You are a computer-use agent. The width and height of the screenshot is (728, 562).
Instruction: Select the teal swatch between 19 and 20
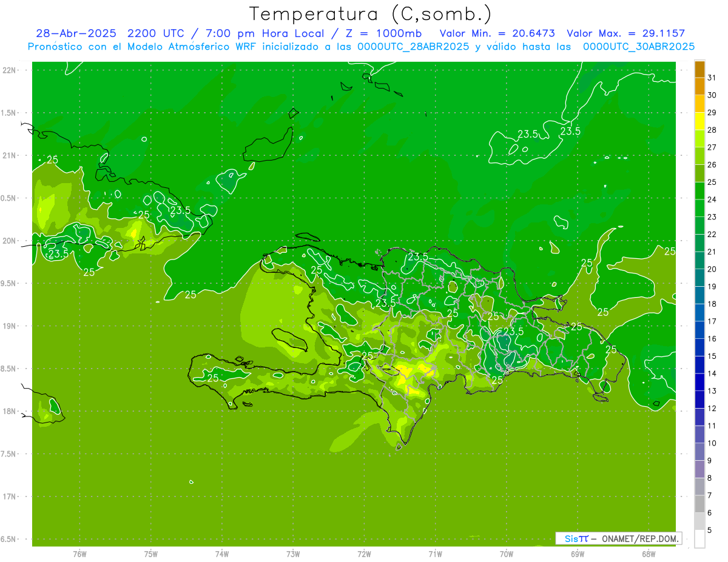coord(699,278)
